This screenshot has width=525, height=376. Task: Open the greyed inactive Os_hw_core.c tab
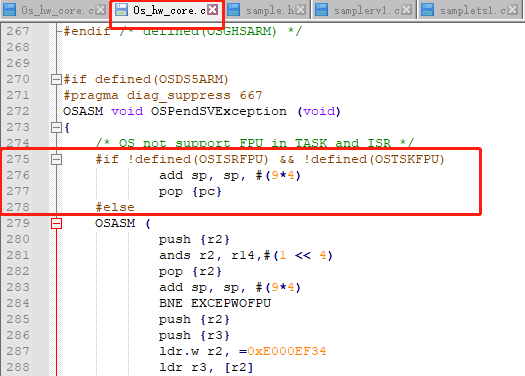pos(54,10)
